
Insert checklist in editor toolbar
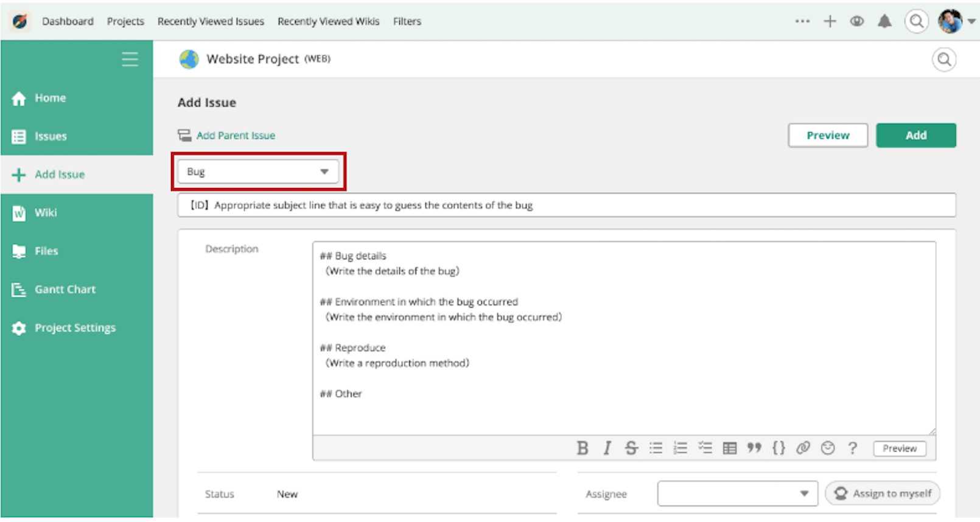pyautogui.click(x=705, y=448)
